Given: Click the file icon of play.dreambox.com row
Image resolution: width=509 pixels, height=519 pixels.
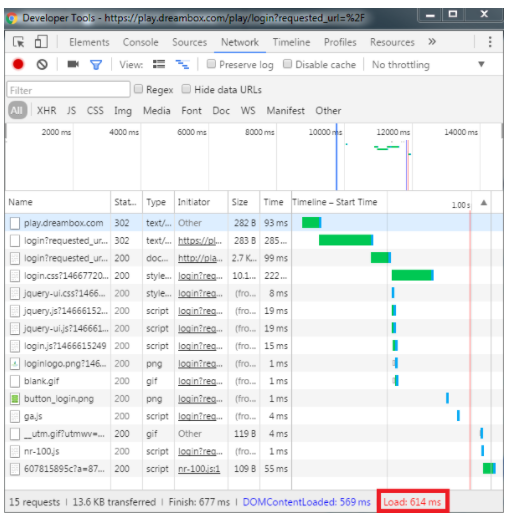Looking at the screenshot, I should (15, 223).
